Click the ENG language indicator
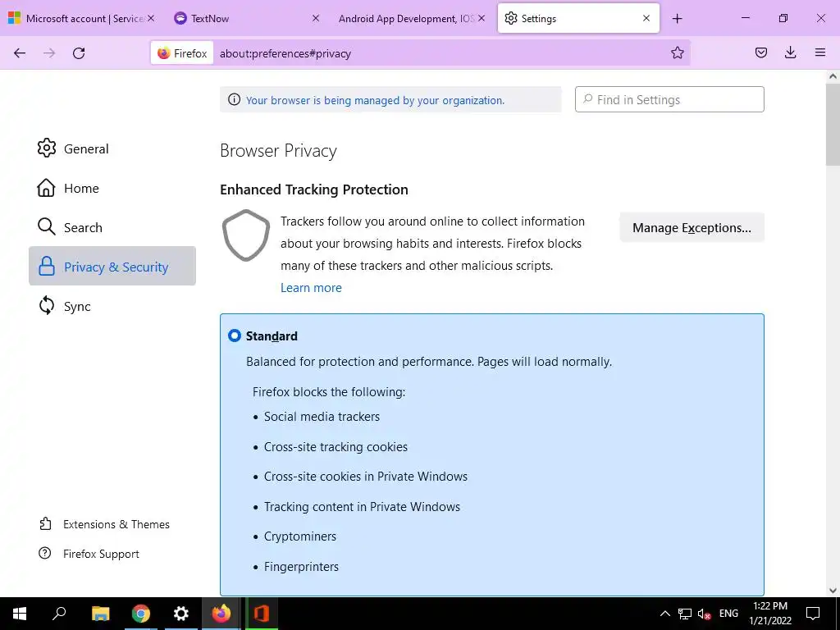840x630 pixels. point(728,614)
